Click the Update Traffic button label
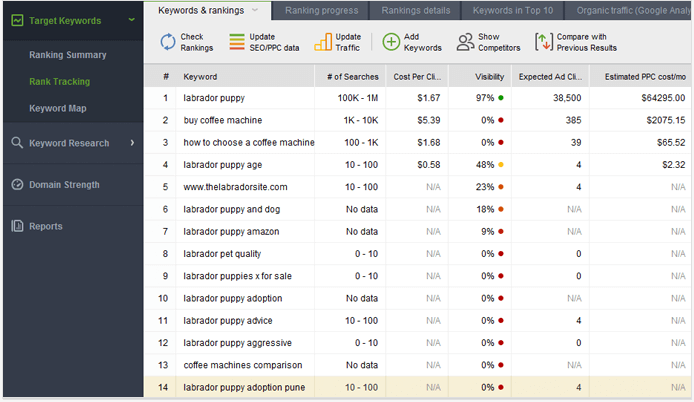Image resolution: width=694 pixels, height=402 pixels. click(x=348, y=42)
